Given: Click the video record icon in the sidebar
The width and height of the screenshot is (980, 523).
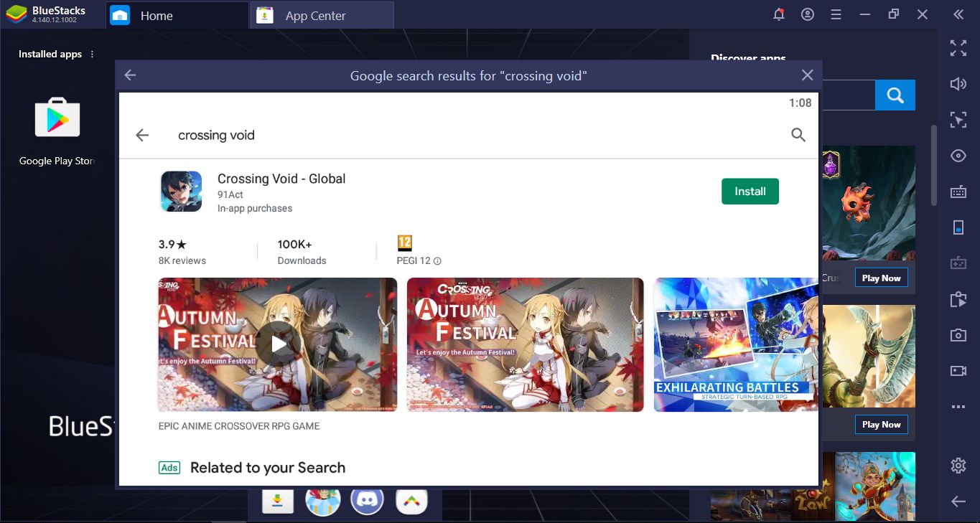Looking at the screenshot, I should (958, 371).
